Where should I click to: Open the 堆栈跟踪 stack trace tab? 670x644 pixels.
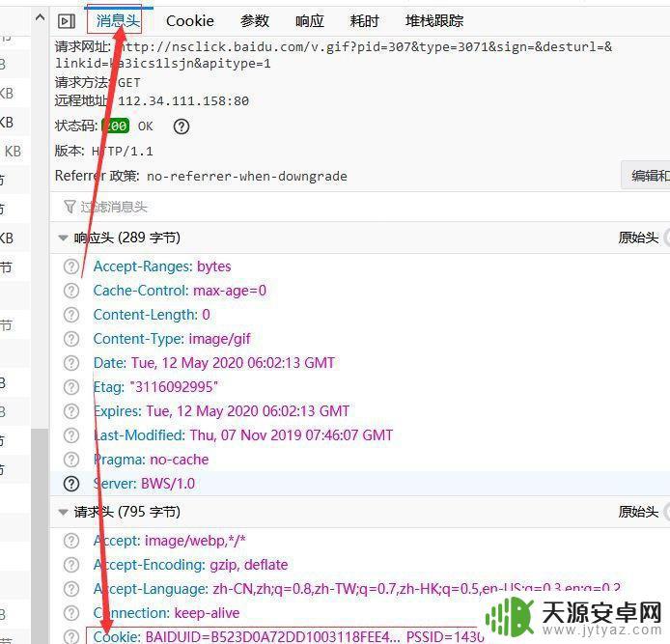(434, 21)
